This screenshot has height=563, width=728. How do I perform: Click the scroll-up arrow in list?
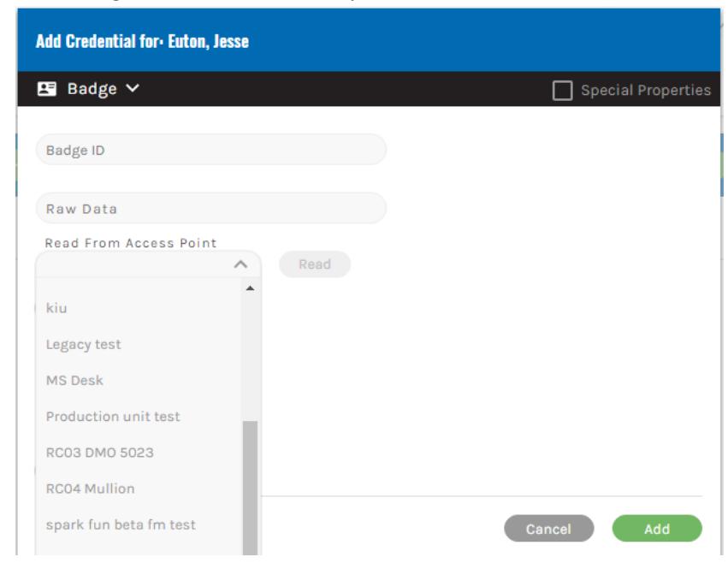click(250, 288)
